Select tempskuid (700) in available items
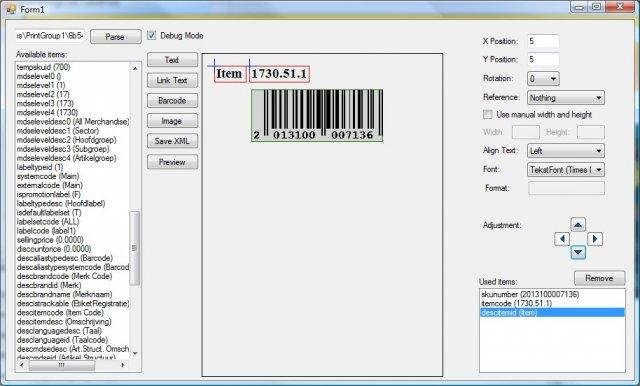 [x=73, y=67]
